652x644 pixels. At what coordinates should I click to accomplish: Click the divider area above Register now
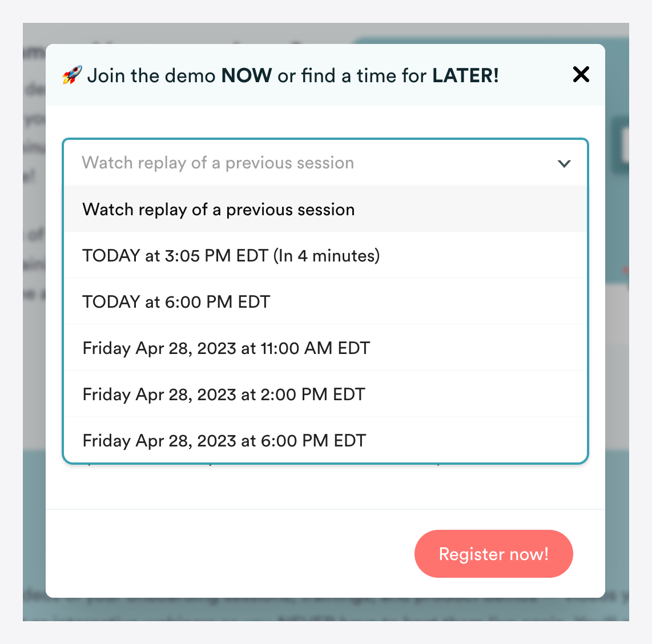325,510
